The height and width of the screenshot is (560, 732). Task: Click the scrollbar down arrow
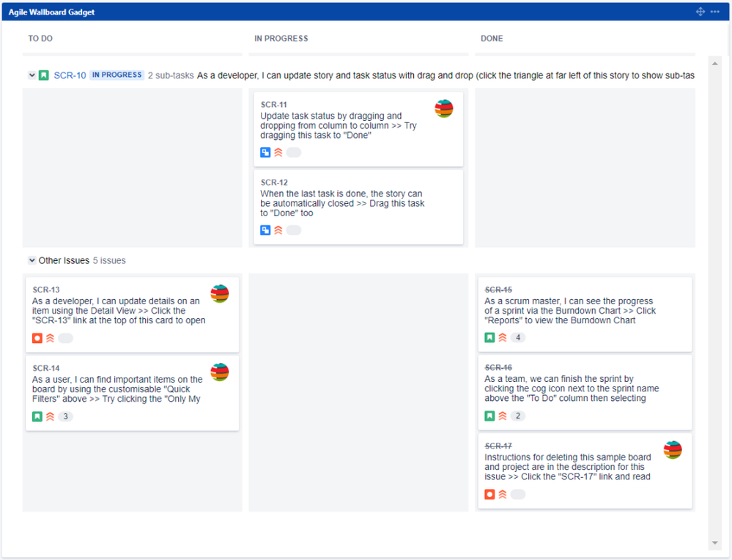point(714,542)
